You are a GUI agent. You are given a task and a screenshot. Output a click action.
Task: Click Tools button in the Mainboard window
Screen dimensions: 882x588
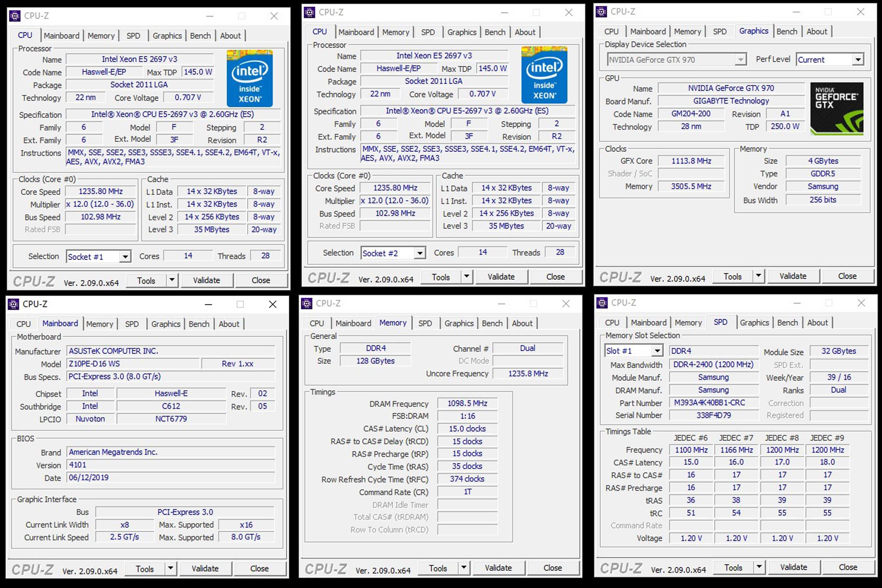[x=144, y=569]
